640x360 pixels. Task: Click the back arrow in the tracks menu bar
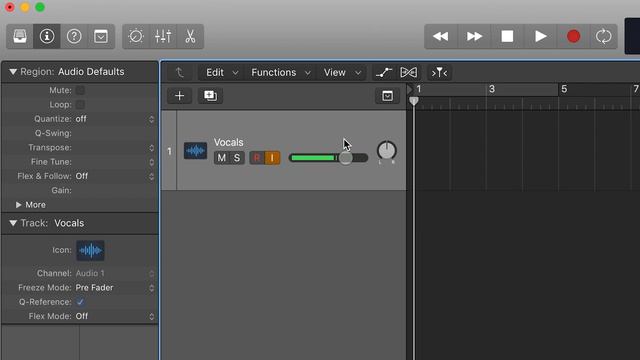180,73
